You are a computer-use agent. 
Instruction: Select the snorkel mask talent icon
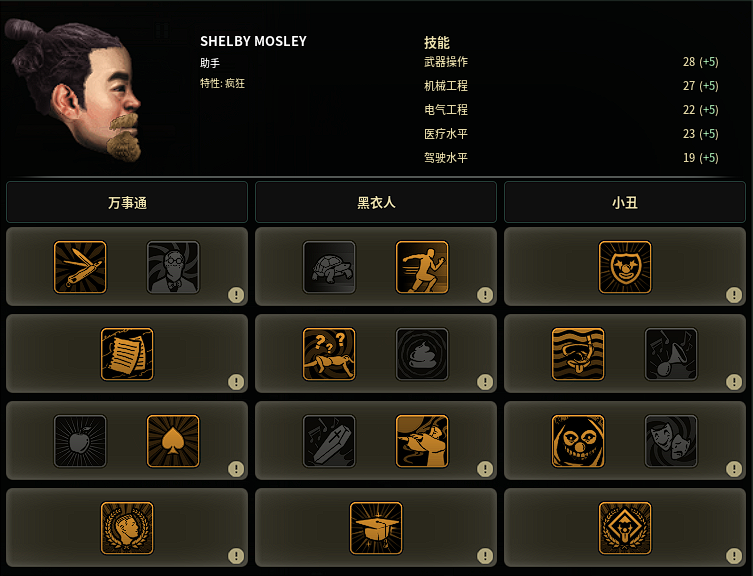click(578, 354)
